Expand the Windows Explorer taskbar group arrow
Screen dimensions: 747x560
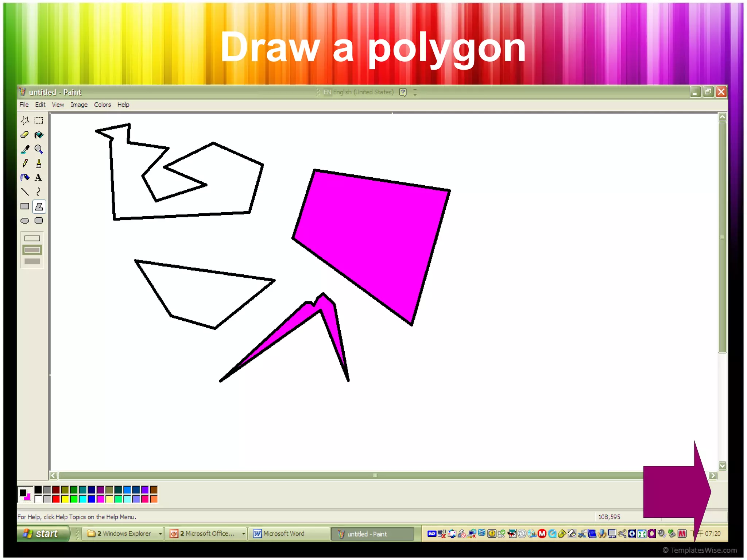[x=160, y=534]
